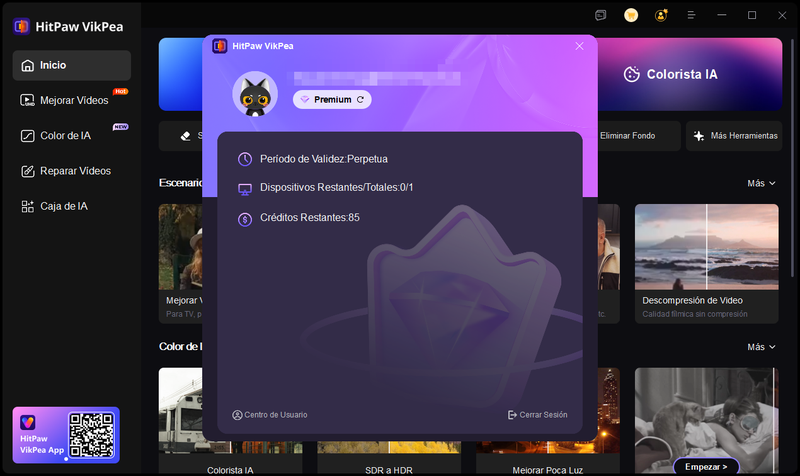The width and height of the screenshot is (800, 476).
Task: Click the cat profile avatar
Action: point(255,94)
